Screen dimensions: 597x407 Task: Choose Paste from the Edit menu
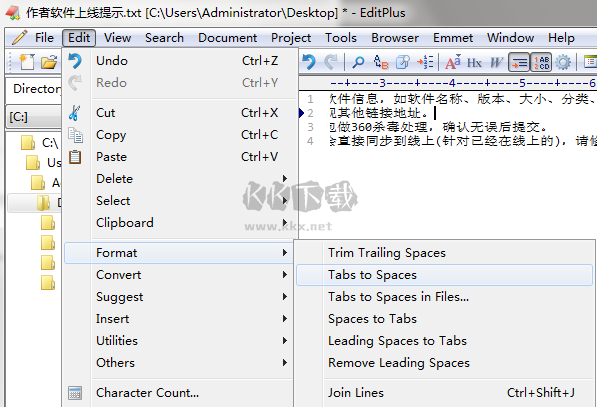tap(179, 156)
